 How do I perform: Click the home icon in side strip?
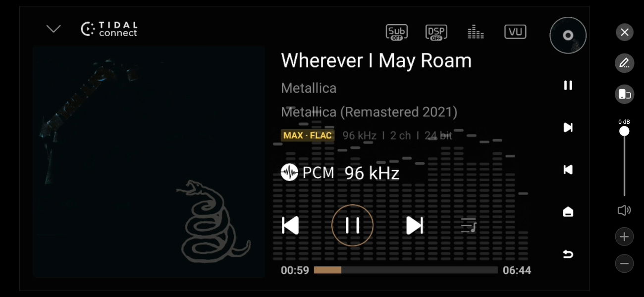(x=568, y=212)
